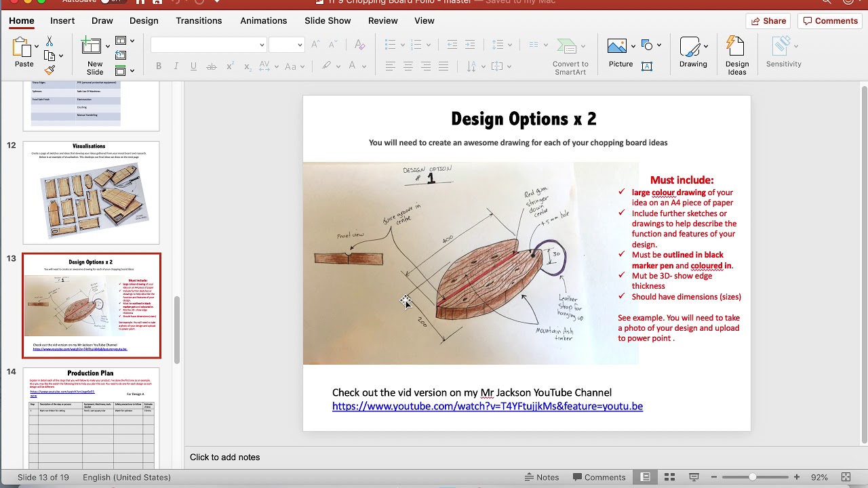Justify the text
The width and height of the screenshot is (868, 488).
(443, 66)
